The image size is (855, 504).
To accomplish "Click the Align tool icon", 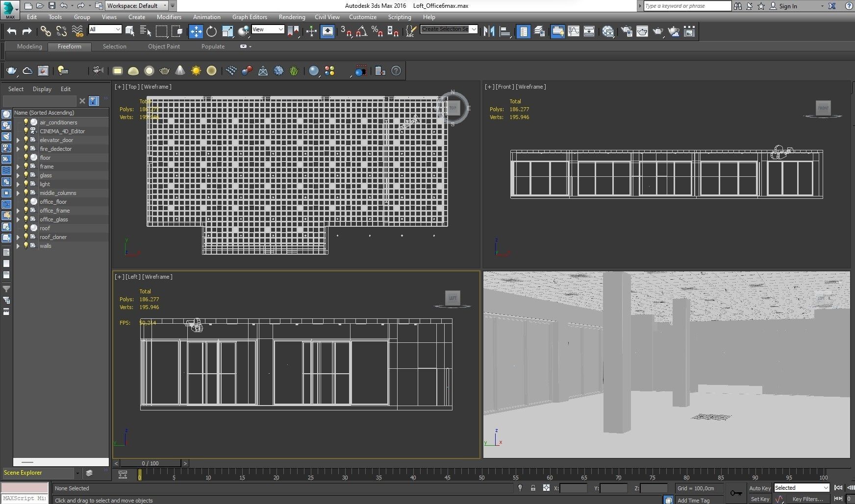I will click(505, 31).
